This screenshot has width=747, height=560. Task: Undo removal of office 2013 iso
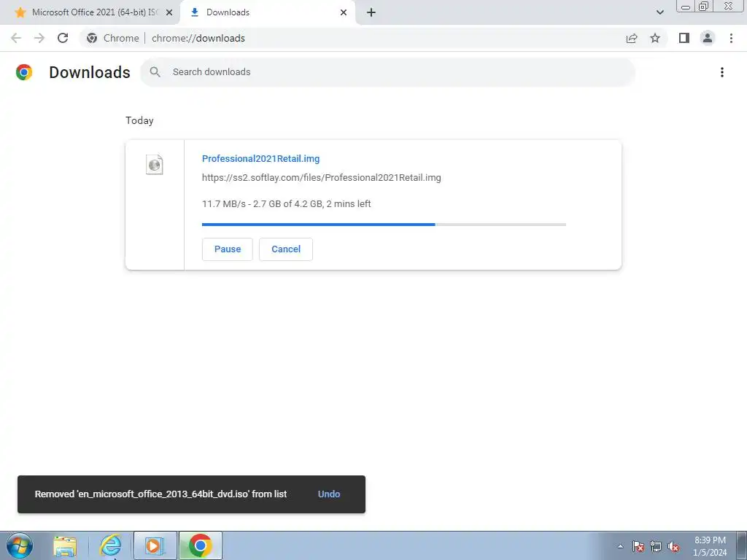[x=329, y=494]
